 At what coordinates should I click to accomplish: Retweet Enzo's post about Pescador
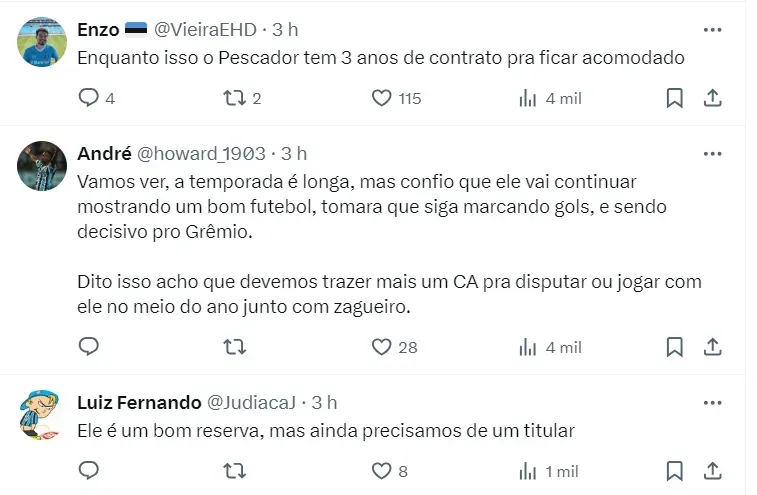[234, 98]
